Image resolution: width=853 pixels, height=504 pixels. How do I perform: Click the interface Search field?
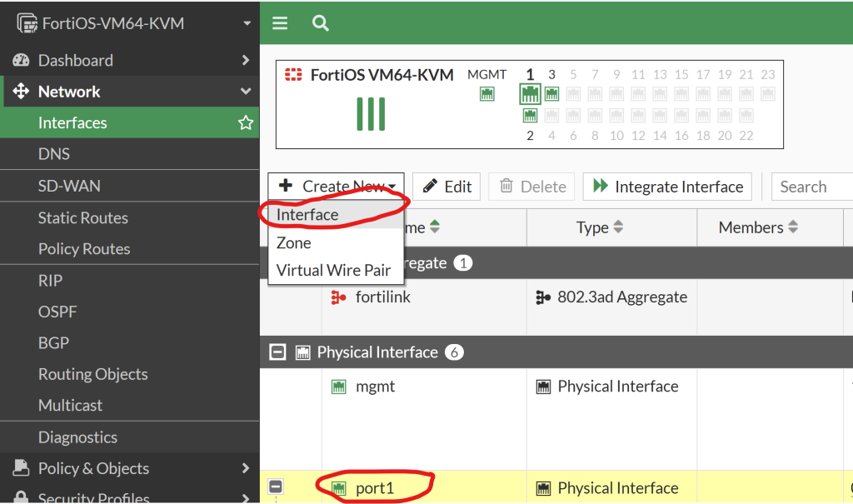click(812, 187)
